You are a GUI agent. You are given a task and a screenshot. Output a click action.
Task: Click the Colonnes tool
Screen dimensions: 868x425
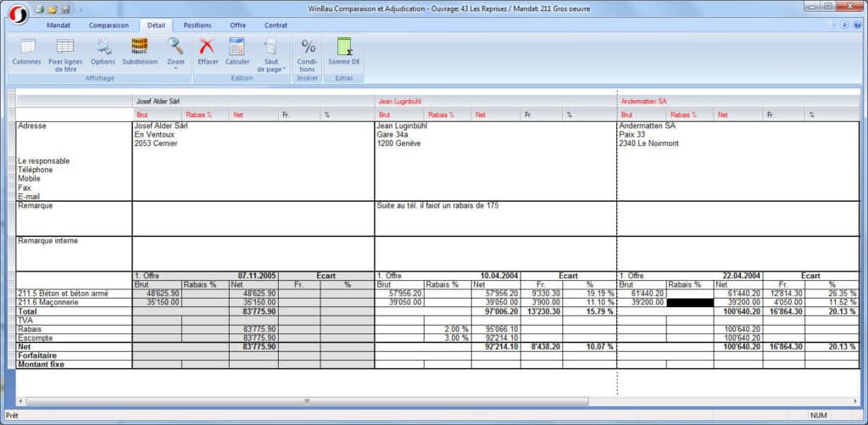26,52
